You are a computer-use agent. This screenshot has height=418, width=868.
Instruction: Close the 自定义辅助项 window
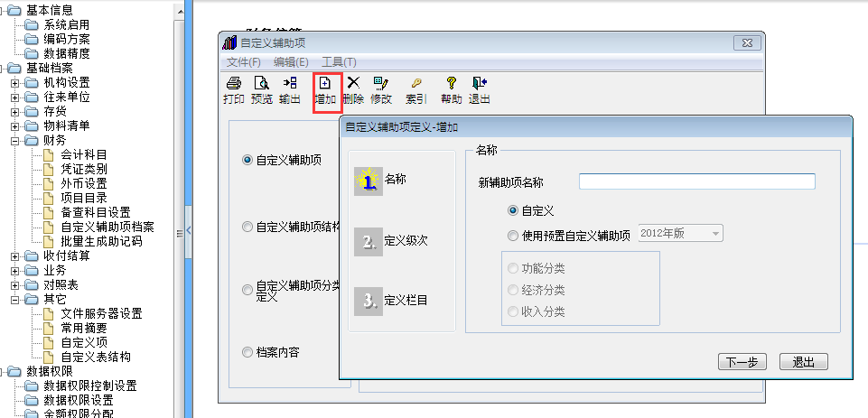tap(747, 42)
